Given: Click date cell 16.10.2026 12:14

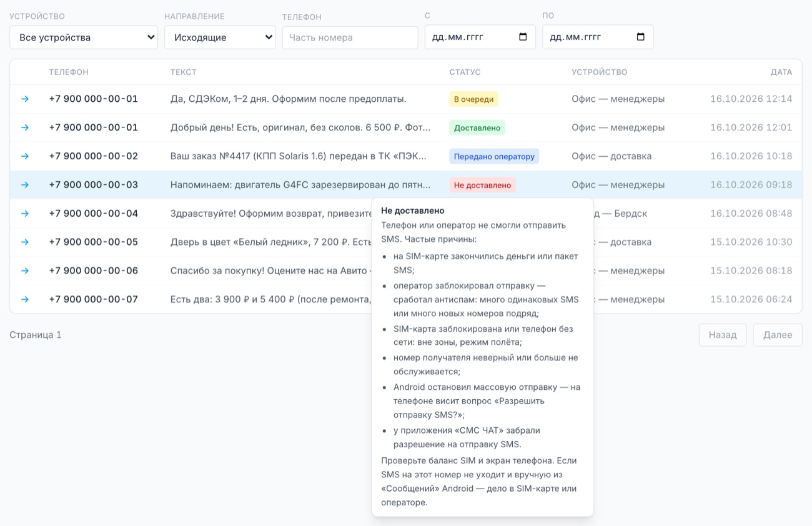Looking at the screenshot, I should point(751,99).
